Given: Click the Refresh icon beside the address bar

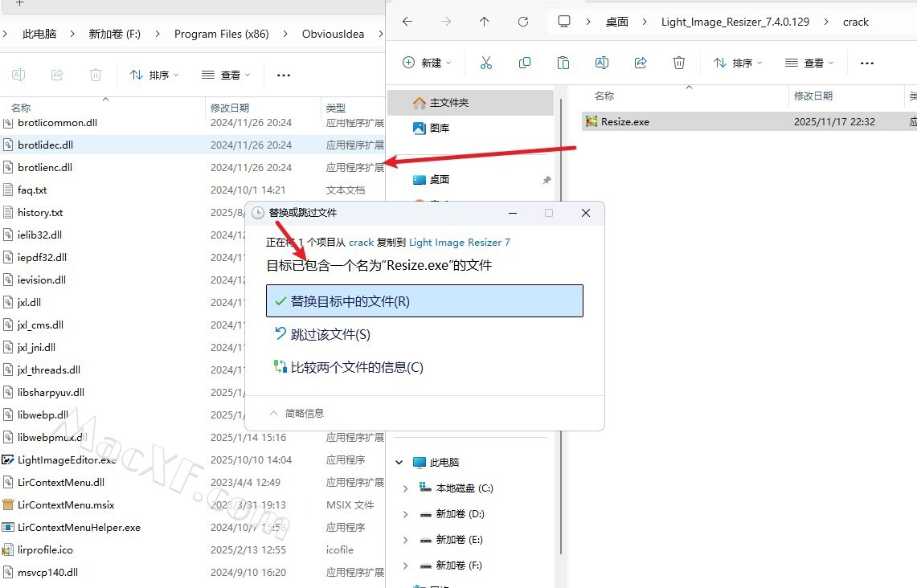Looking at the screenshot, I should 523,22.
